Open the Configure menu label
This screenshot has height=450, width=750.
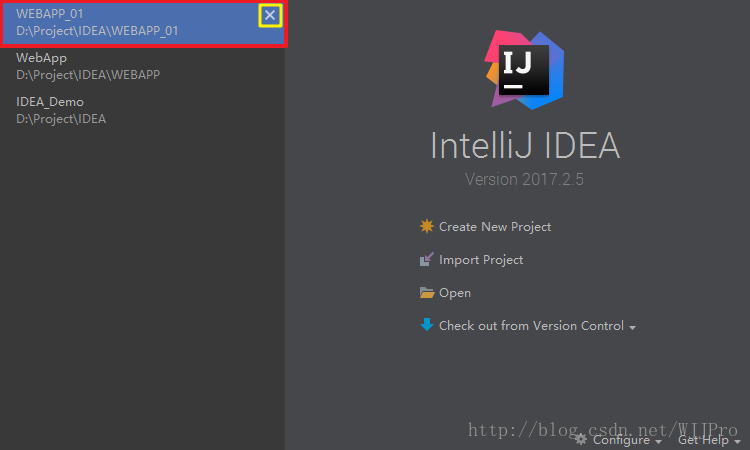621,440
